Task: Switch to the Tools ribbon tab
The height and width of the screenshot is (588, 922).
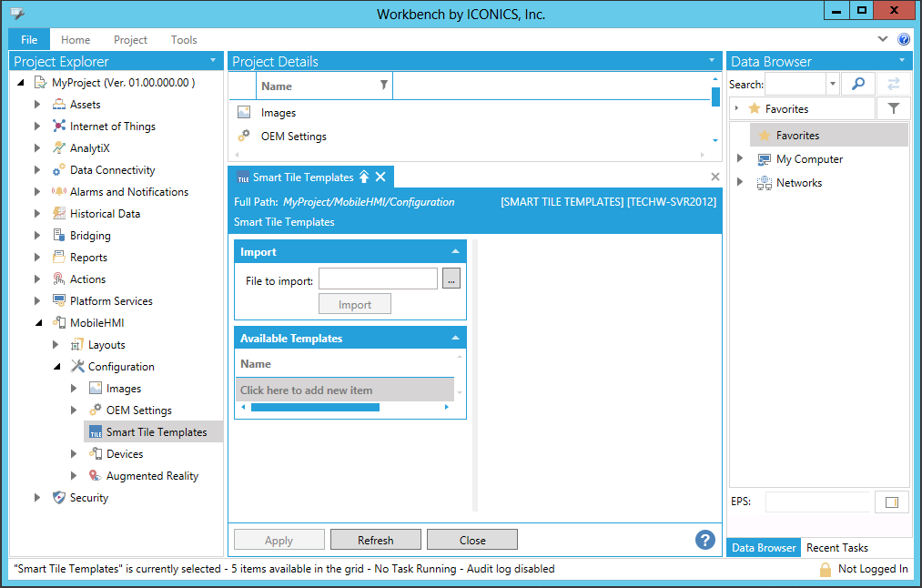Action: coord(184,40)
